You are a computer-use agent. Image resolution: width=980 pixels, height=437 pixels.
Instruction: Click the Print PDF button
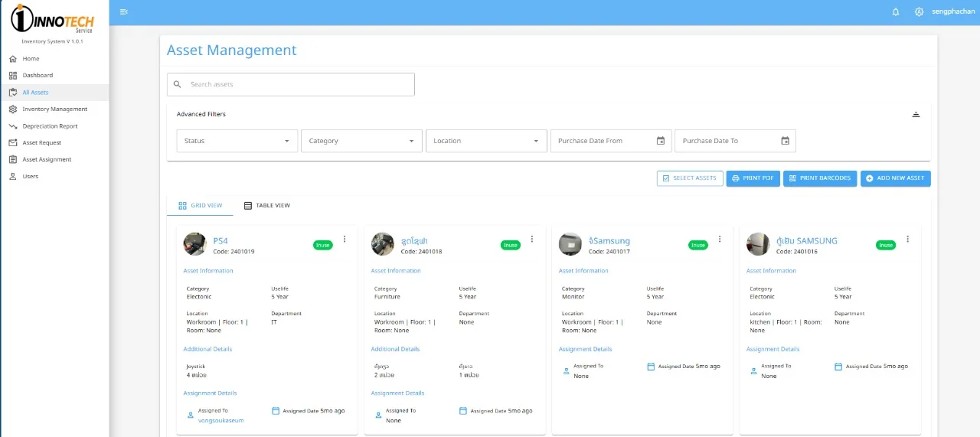[753, 178]
